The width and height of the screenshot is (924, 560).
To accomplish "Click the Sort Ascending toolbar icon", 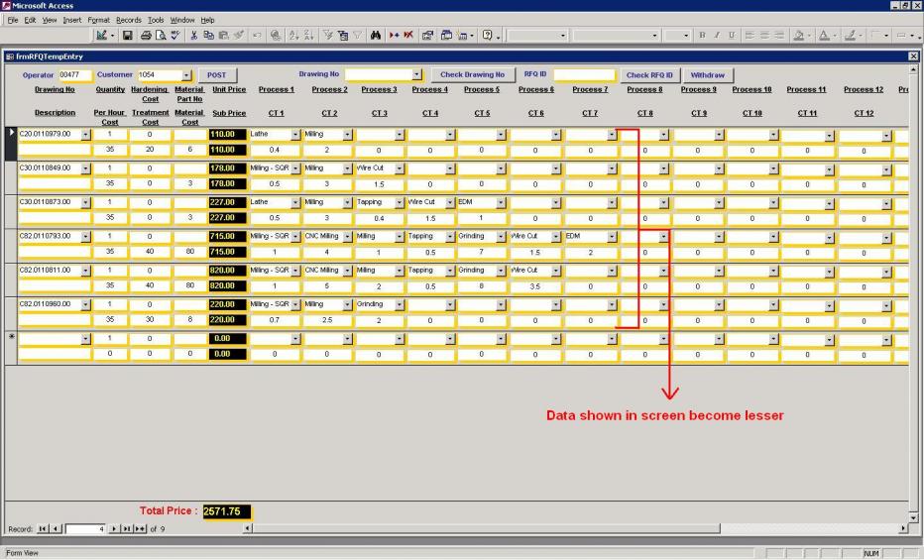I will coord(295,36).
